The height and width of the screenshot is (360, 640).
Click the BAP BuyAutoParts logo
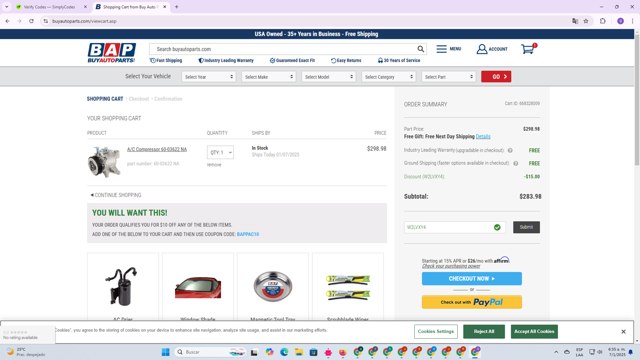pos(111,53)
